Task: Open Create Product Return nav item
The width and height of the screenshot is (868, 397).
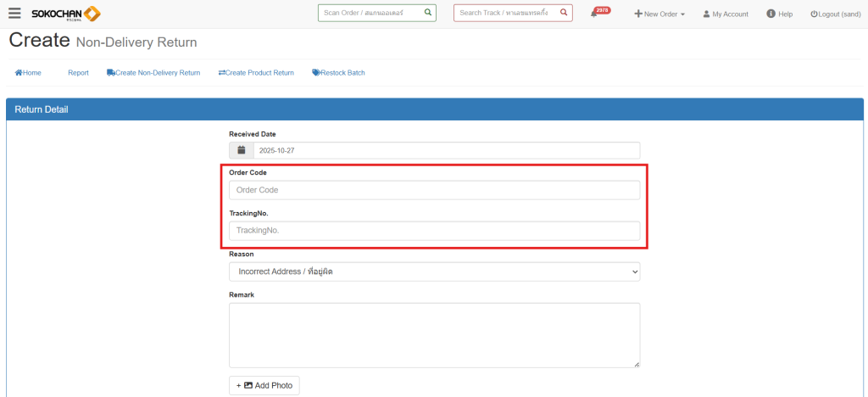Action: (256, 73)
